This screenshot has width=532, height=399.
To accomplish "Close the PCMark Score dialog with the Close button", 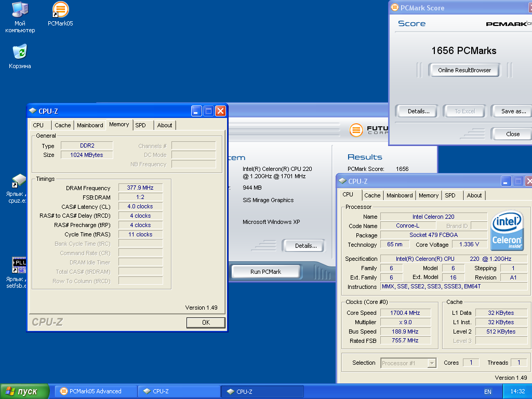I will click(512, 134).
